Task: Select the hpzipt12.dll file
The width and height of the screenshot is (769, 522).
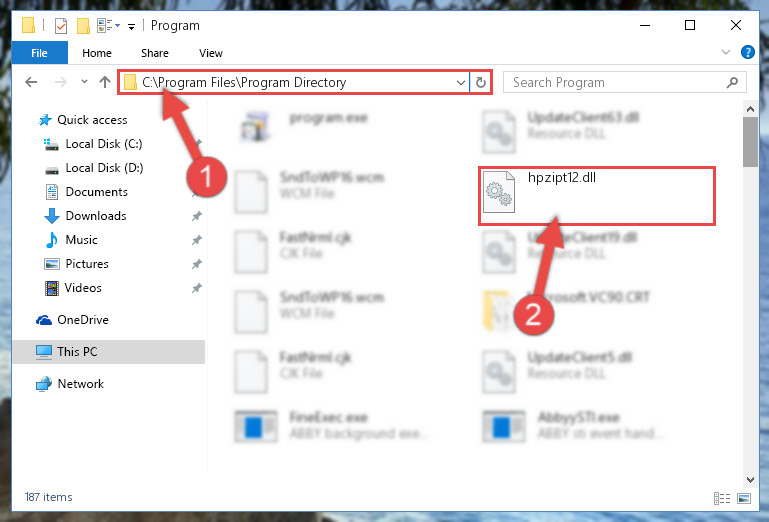Action: (x=597, y=196)
